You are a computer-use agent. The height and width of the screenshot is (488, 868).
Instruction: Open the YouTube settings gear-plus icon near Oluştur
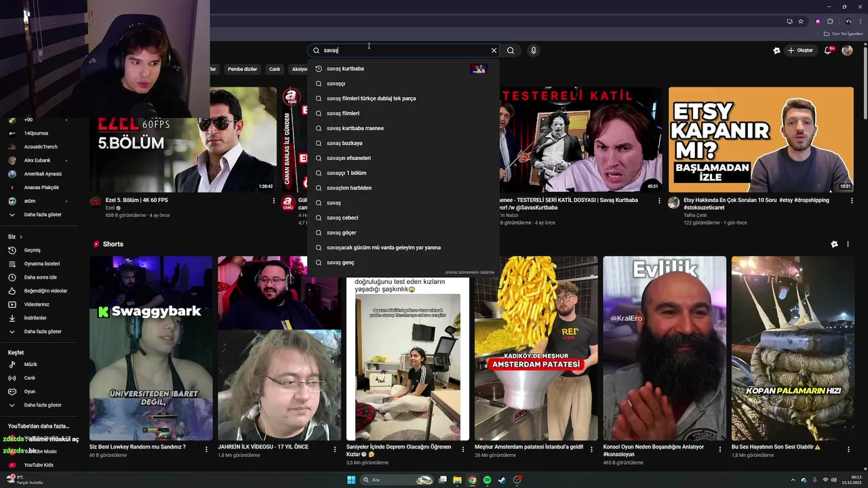pyautogui.click(x=776, y=50)
